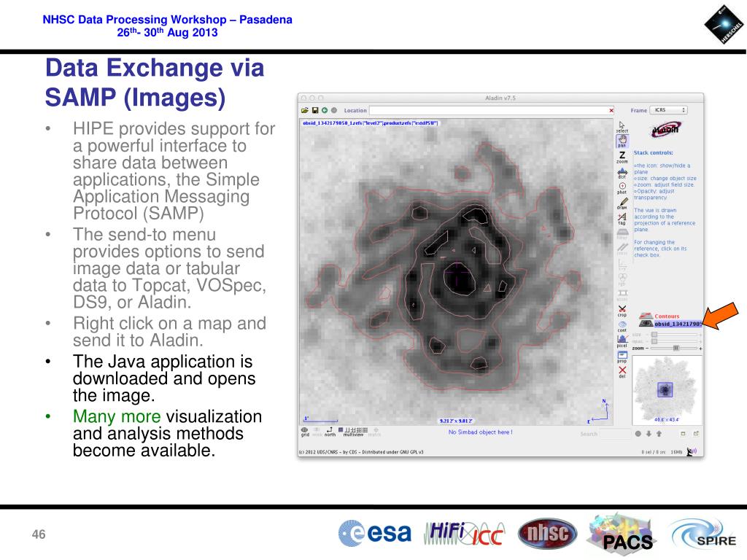
Task: Select the obsid_13421790 layer
Action: click(x=678, y=324)
